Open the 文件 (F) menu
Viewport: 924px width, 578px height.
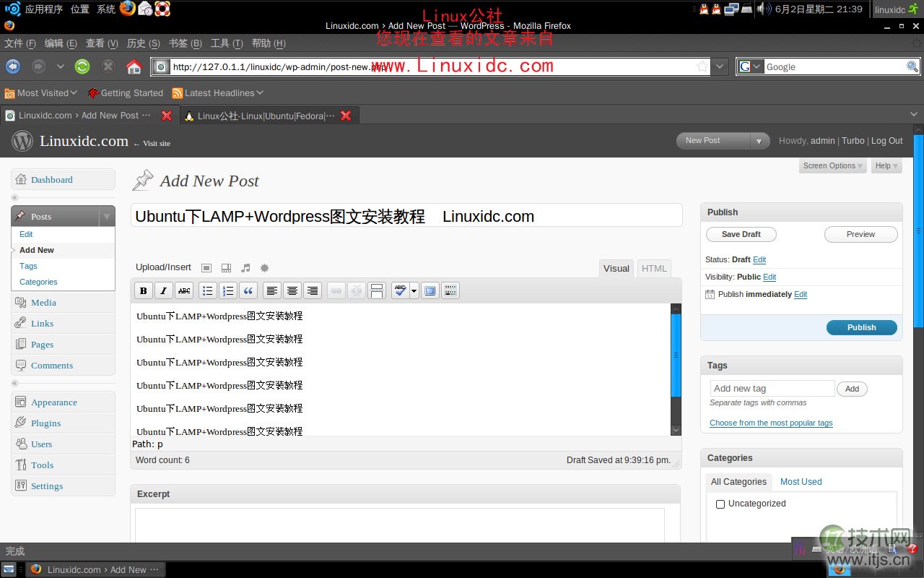point(21,43)
